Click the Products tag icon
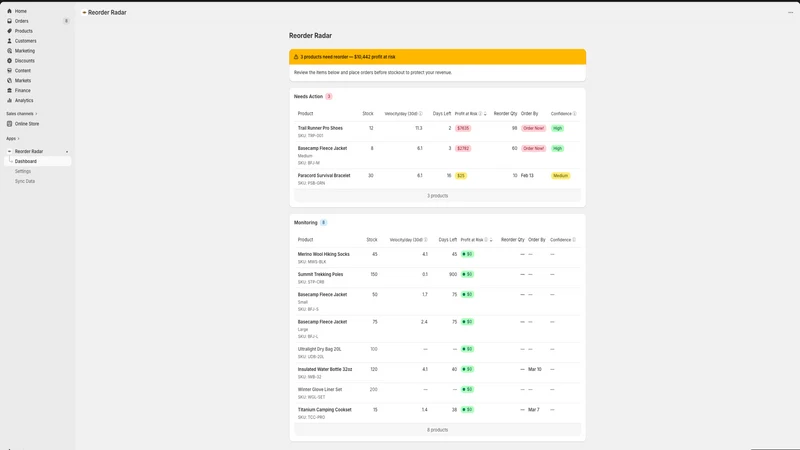Image resolution: width=800 pixels, height=450 pixels. pyautogui.click(x=9, y=31)
